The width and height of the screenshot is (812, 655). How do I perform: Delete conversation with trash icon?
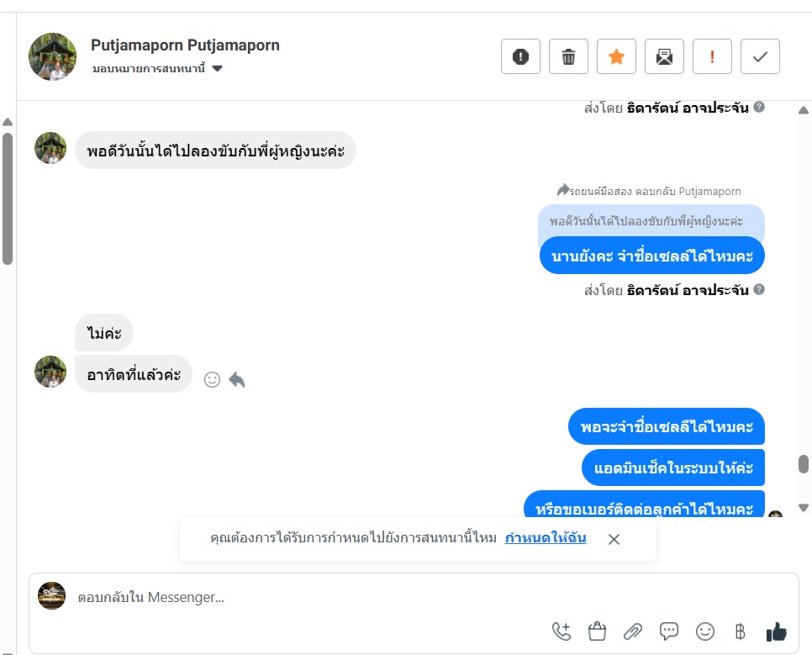568,56
